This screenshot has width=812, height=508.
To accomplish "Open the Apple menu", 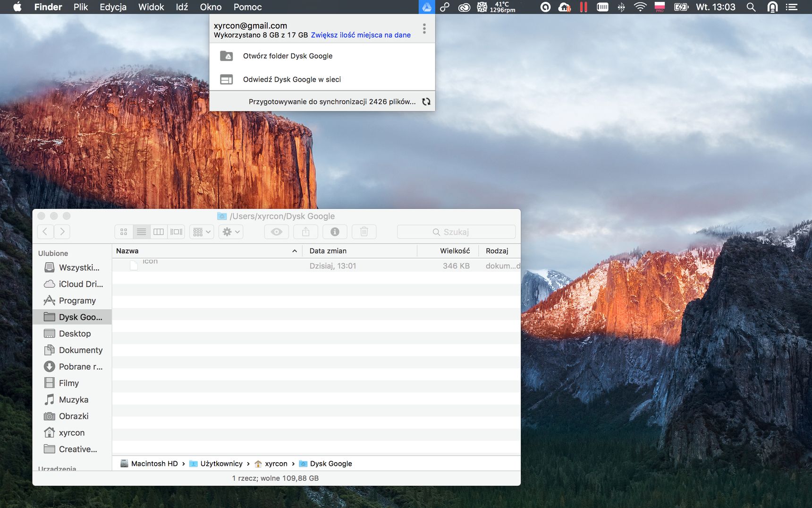I will [x=17, y=7].
